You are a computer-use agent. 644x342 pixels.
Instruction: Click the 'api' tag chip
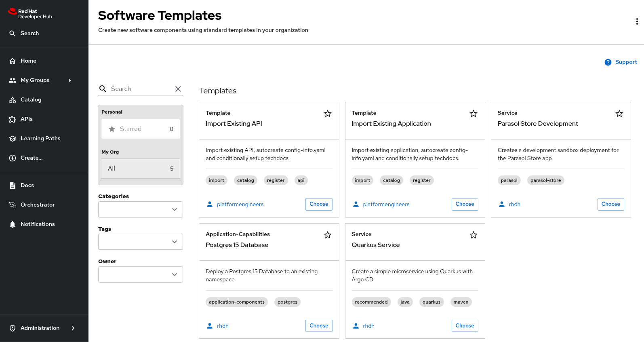[301, 180]
